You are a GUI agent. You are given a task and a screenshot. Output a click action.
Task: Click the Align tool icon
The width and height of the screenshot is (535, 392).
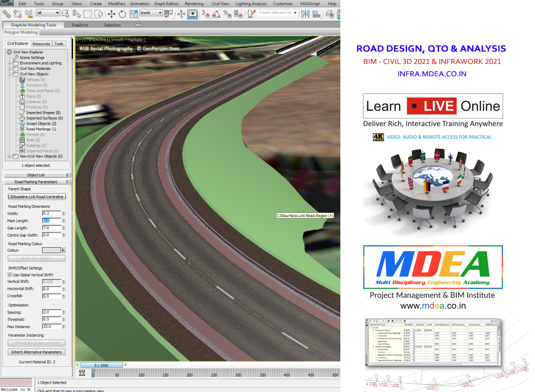pos(317,14)
